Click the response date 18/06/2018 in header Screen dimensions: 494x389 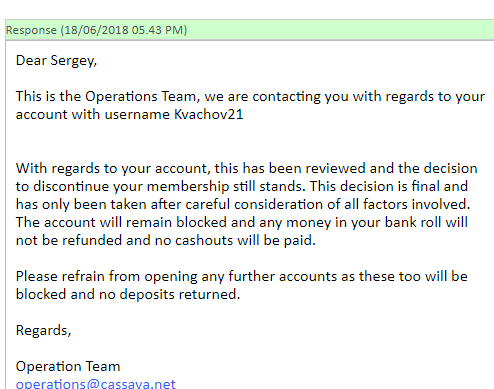coord(96,30)
